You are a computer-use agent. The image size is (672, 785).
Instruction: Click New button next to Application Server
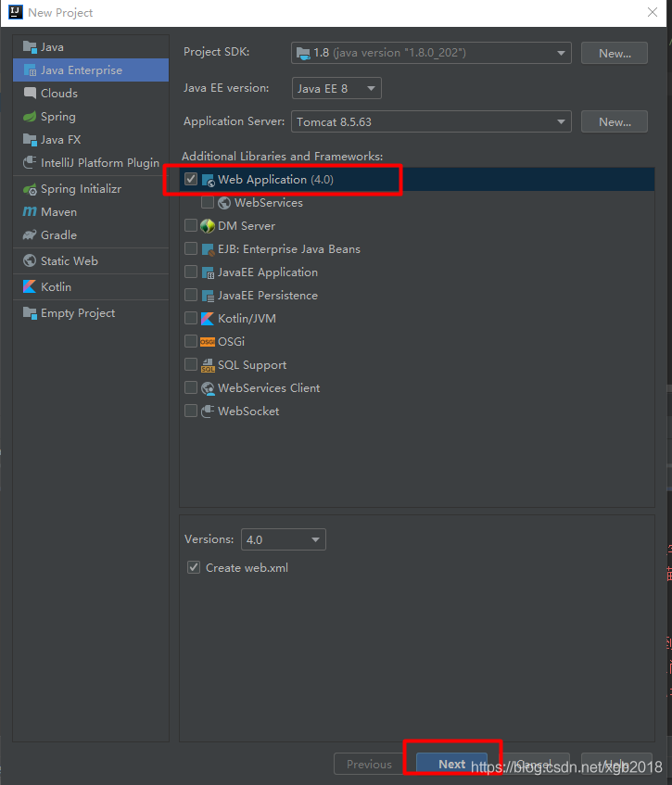coord(615,121)
